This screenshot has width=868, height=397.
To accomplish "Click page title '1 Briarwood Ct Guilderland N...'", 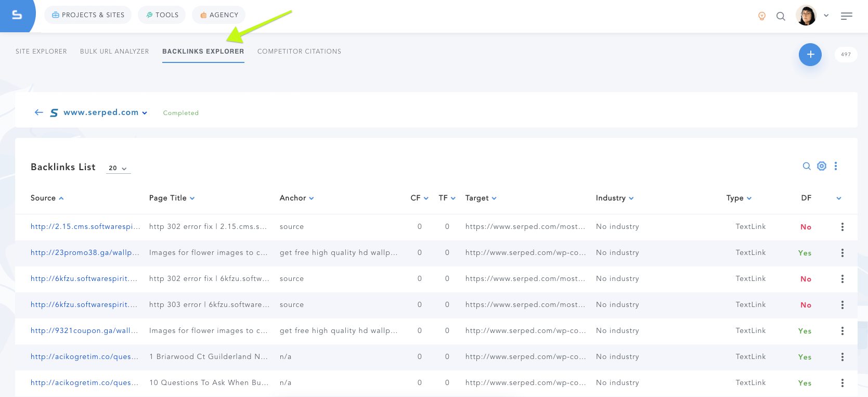I will click(x=209, y=357).
